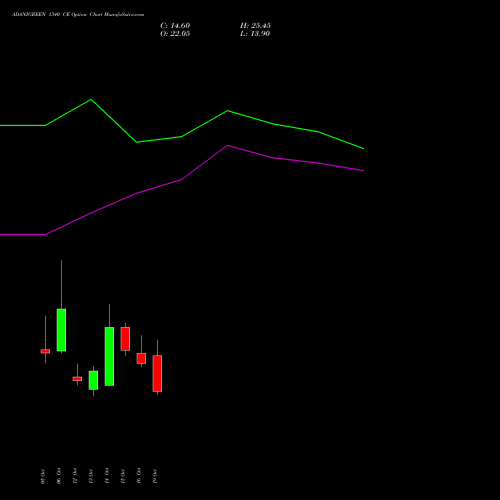Click the ADANIGREEN 1340 CE chart title
The width and height of the screenshot is (500, 500).
click(78, 15)
